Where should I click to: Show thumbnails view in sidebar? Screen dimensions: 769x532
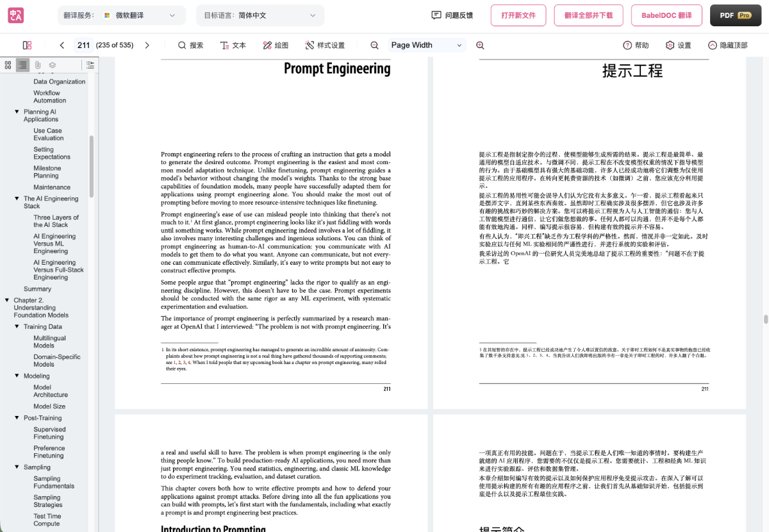coord(8,65)
